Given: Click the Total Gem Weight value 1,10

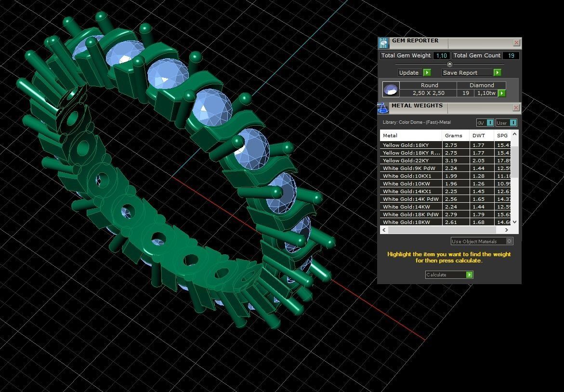Looking at the screenshot, I should 441,55.
